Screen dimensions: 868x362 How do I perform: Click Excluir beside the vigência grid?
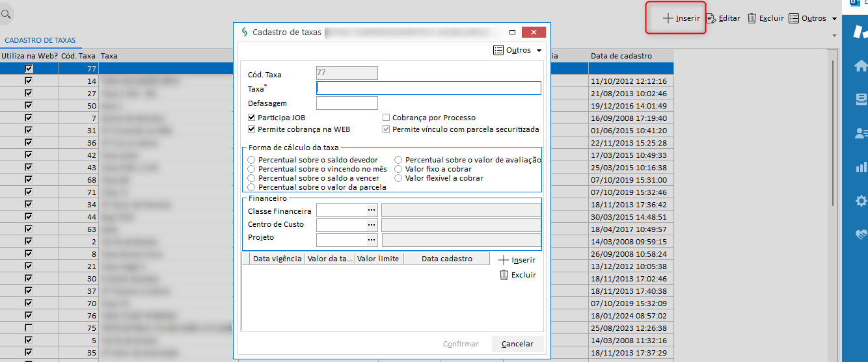click(x=517, y=275)
